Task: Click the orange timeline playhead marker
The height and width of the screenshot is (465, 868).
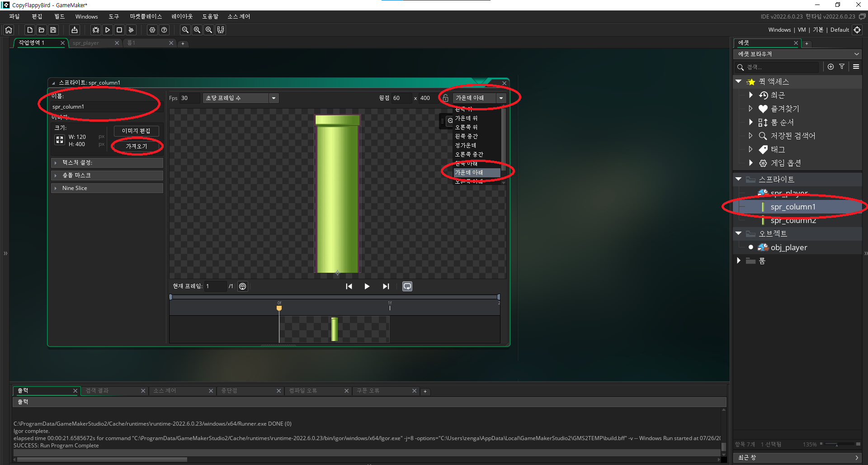Action: pyautogui.click(x=279, y=308)
